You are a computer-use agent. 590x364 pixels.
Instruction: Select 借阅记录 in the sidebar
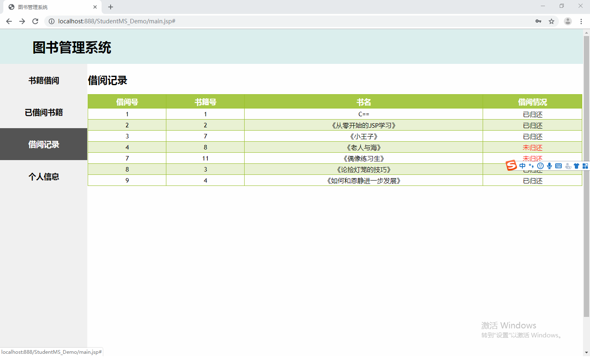coord(43,144)
